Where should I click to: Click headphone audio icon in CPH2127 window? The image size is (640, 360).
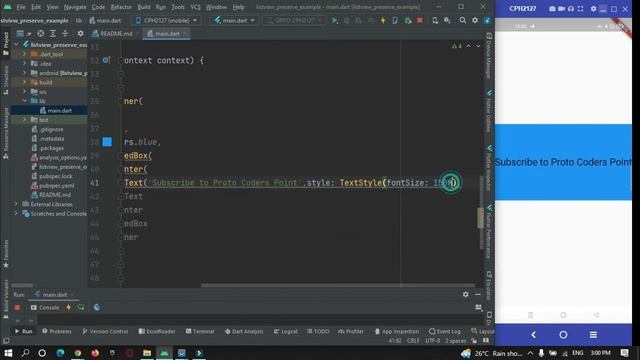(571, 9)
